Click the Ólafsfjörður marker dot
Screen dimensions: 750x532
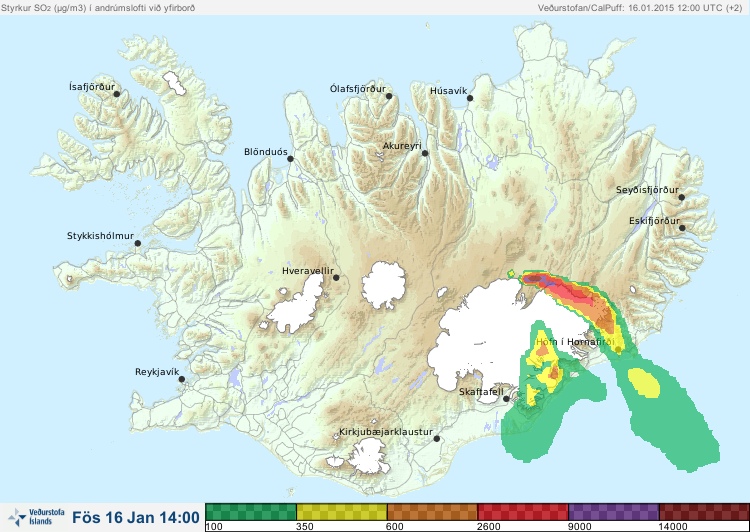(x=389, y=96)
